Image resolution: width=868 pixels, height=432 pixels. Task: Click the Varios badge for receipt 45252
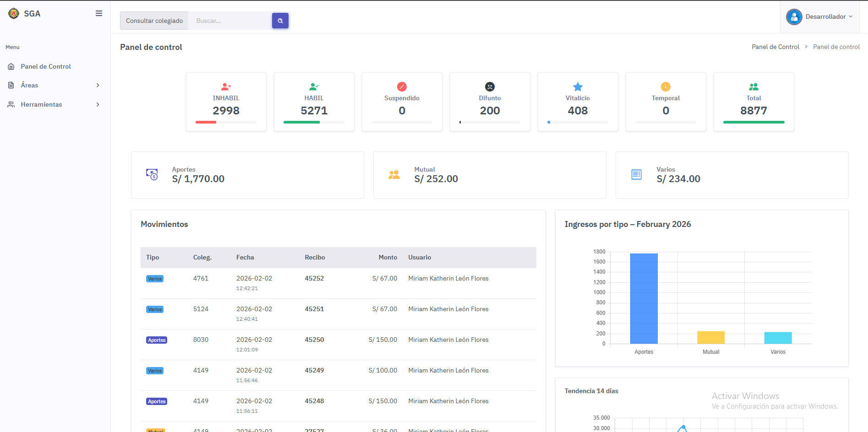click(155, 279)
